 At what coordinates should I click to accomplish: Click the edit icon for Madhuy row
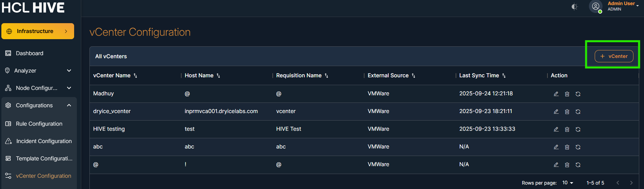tap(556, 94)
